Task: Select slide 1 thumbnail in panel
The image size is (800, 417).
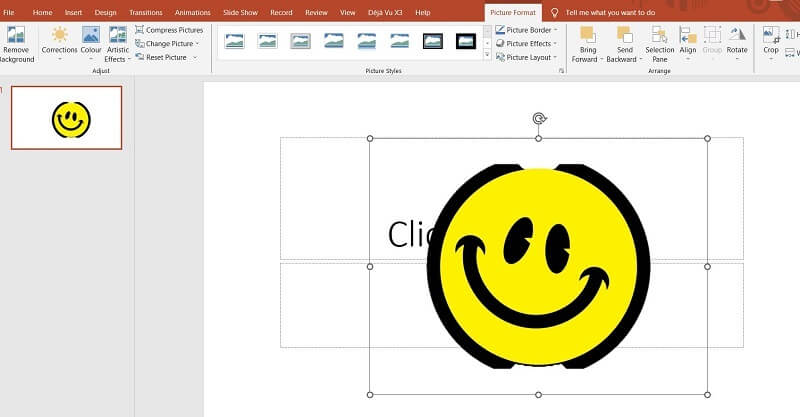Action: [66, 118]
